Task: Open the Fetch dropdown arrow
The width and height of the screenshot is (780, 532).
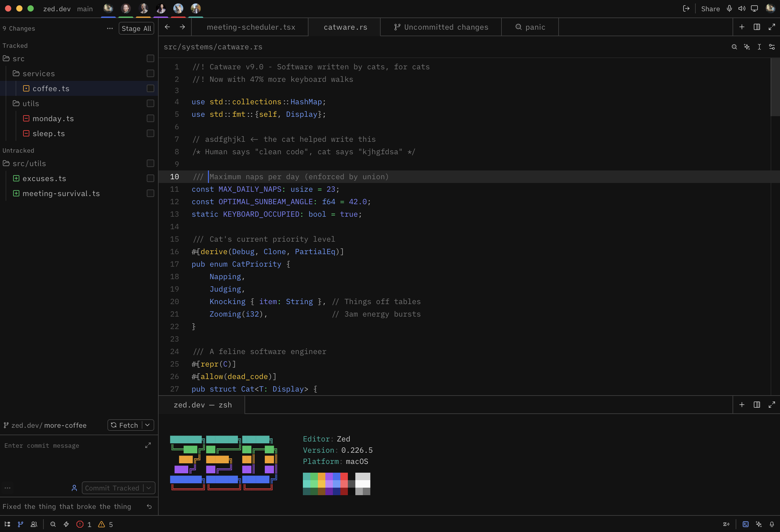Action: tap(148, 425)
